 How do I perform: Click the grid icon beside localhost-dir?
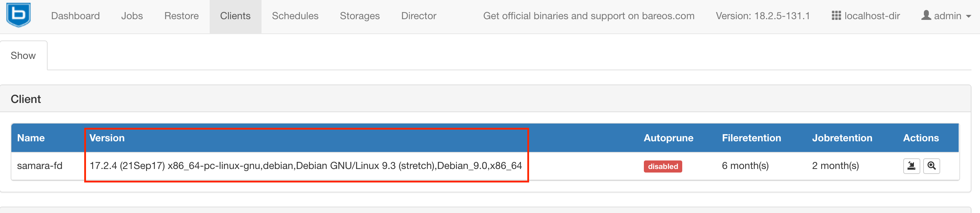click(x=836, y=16)
